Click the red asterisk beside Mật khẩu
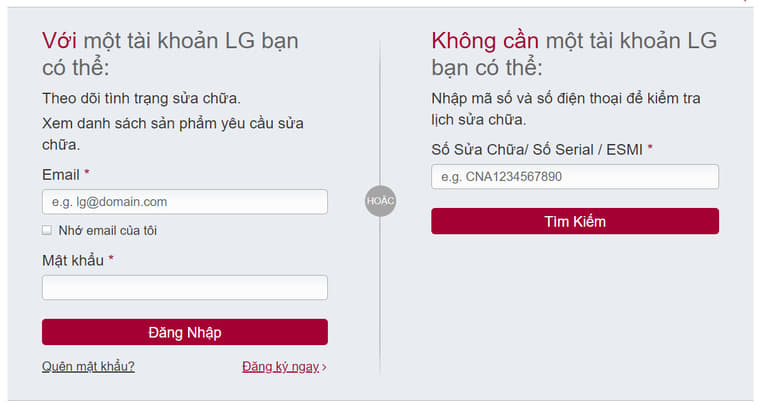The height and width of the screenshot is (409, 768). [111, 260]
